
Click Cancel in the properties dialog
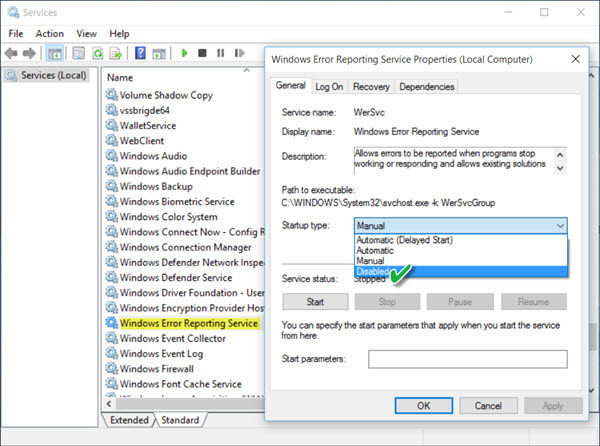tap(488, 405)
